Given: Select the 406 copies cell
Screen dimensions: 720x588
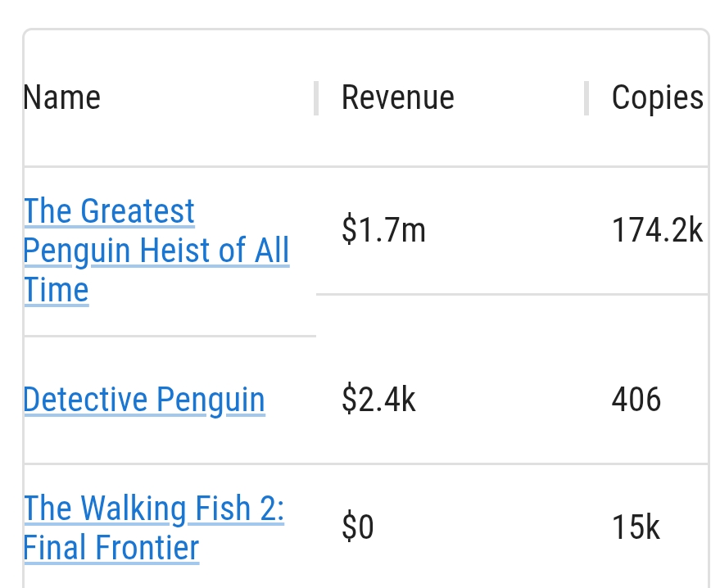Looking at the screenshot, I should coord(636,400).
